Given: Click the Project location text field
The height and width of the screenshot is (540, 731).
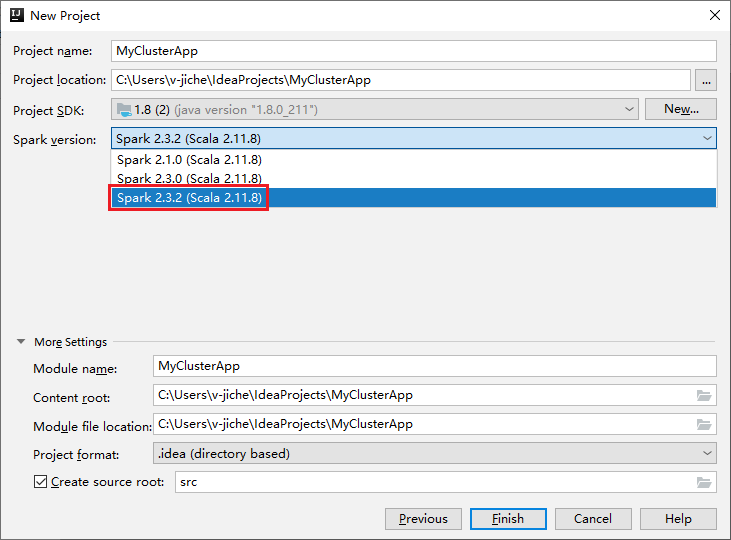Looking at the screenshot, I should 401,80.
